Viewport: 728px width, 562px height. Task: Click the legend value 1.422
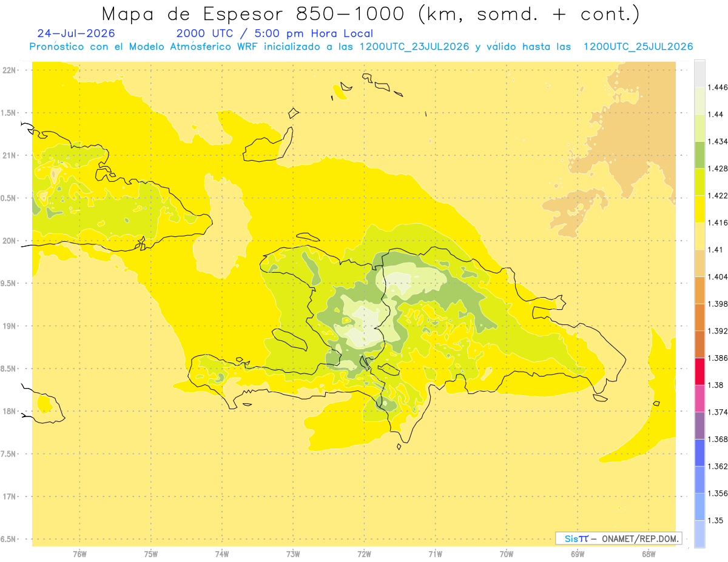pyautogui.click(x=718, y=196)
